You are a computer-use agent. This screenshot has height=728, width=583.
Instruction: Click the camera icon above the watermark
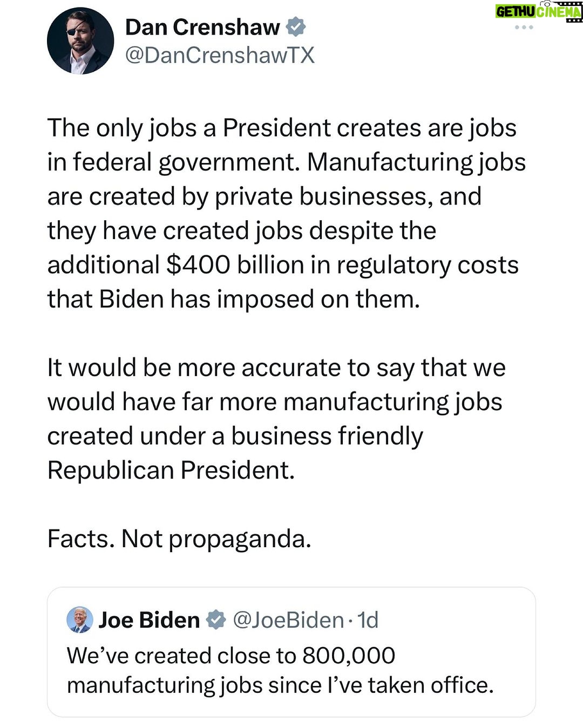tap(547, 3)
